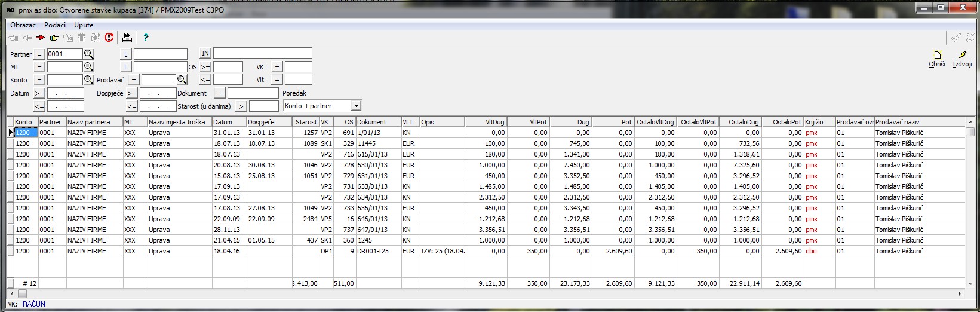Focus the wide field next to IN
This screenshot has height=312, width=980.
263,53
